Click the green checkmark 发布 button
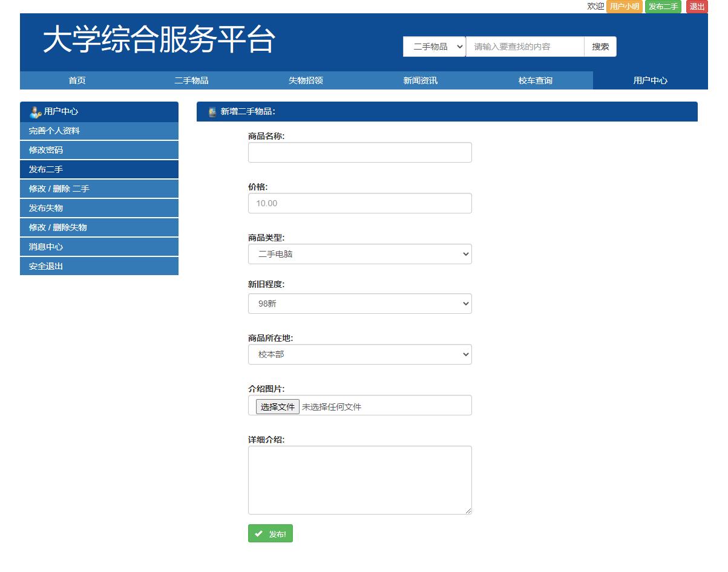This screenshot has width=728, height=572. coord(270,533)
